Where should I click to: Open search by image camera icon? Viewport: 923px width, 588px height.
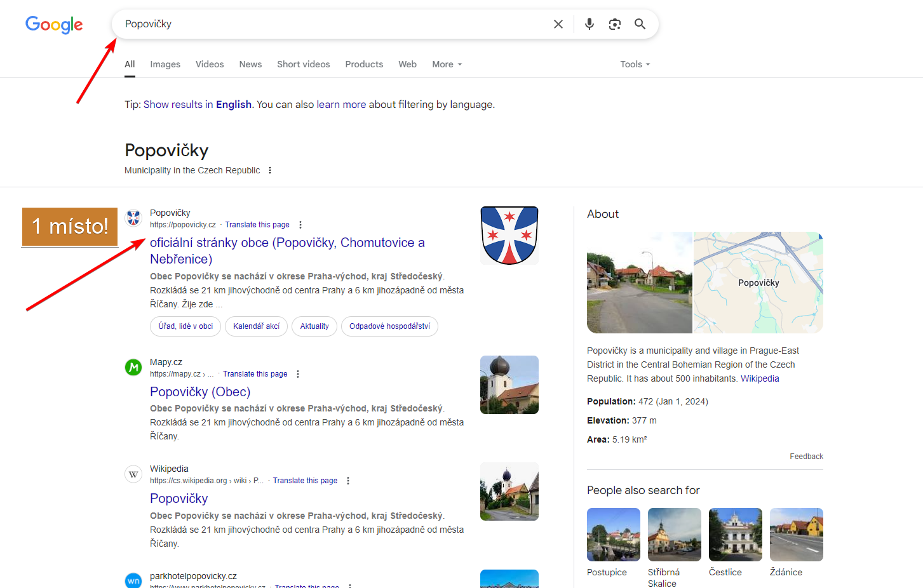point(615,24)
